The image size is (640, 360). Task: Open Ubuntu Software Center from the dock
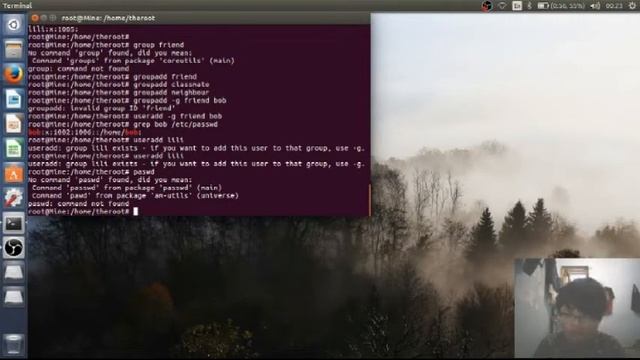tap(13, 173)
